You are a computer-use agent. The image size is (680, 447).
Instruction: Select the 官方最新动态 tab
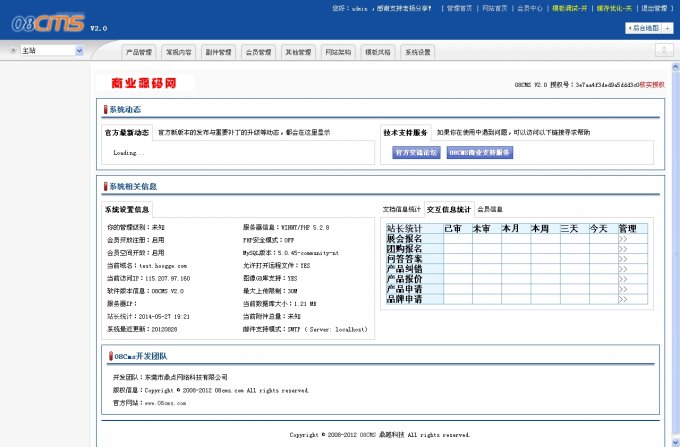point(127,133)
